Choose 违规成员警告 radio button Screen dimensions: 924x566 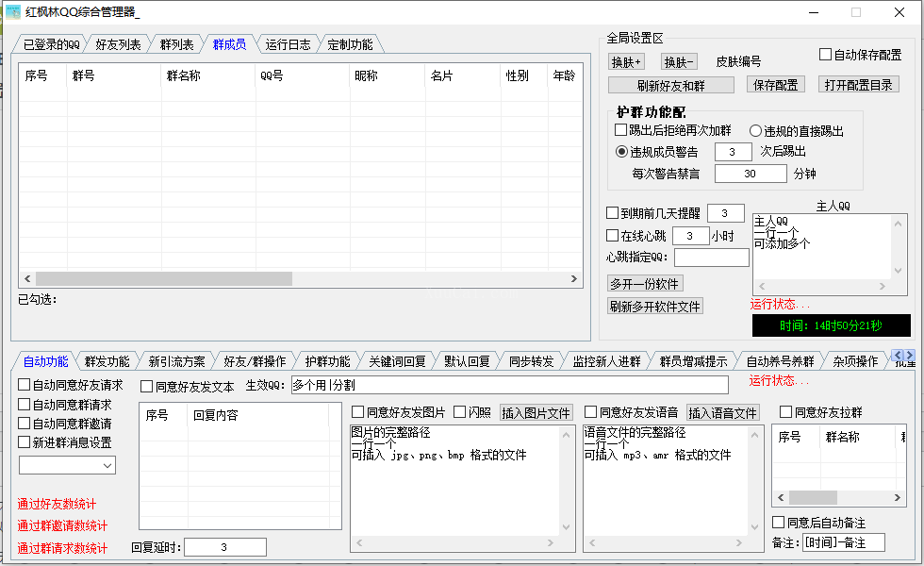[x=621, y=151]
